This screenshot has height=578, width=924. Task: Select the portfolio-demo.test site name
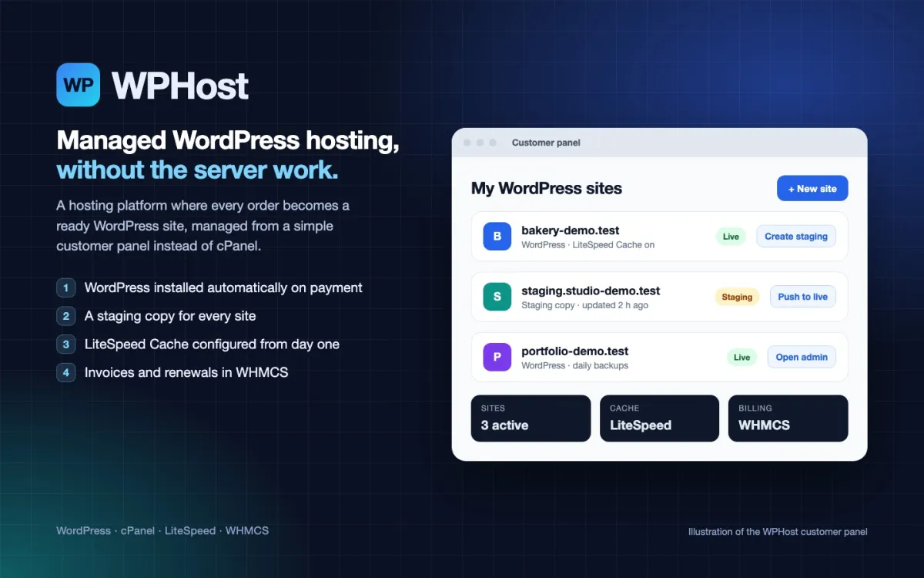575,351
